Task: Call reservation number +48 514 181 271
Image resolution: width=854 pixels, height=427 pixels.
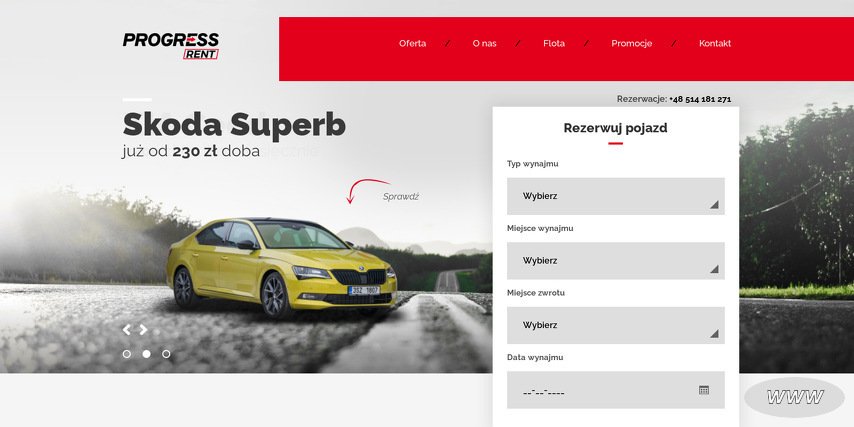Action: 700,99
